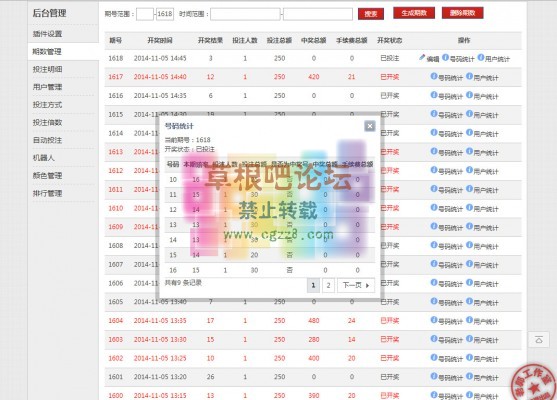557x400 pixels.
Task: Click 用户统计 icon for period 1607
Action: point(469,264)
